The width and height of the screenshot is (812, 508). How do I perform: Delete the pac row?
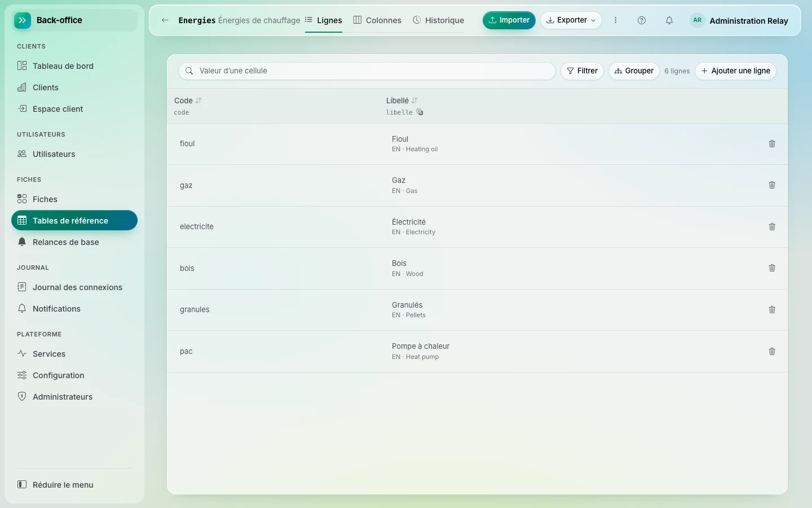[772, 352]
